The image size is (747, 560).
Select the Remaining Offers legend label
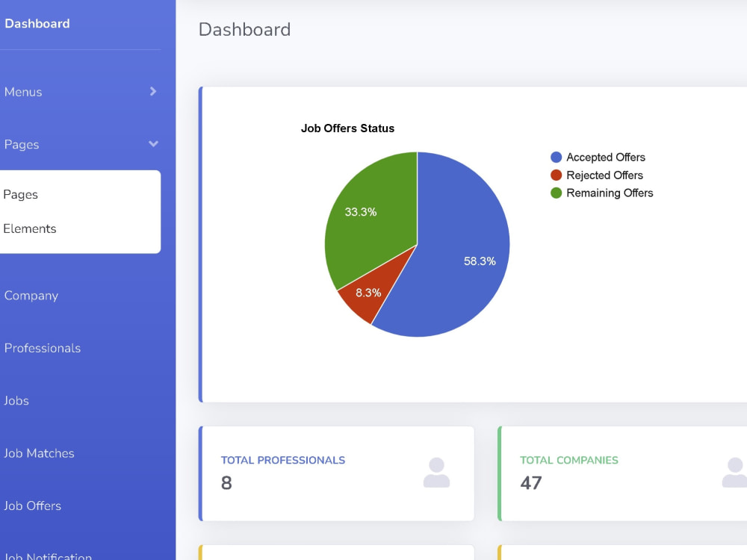tap(610, 193)
